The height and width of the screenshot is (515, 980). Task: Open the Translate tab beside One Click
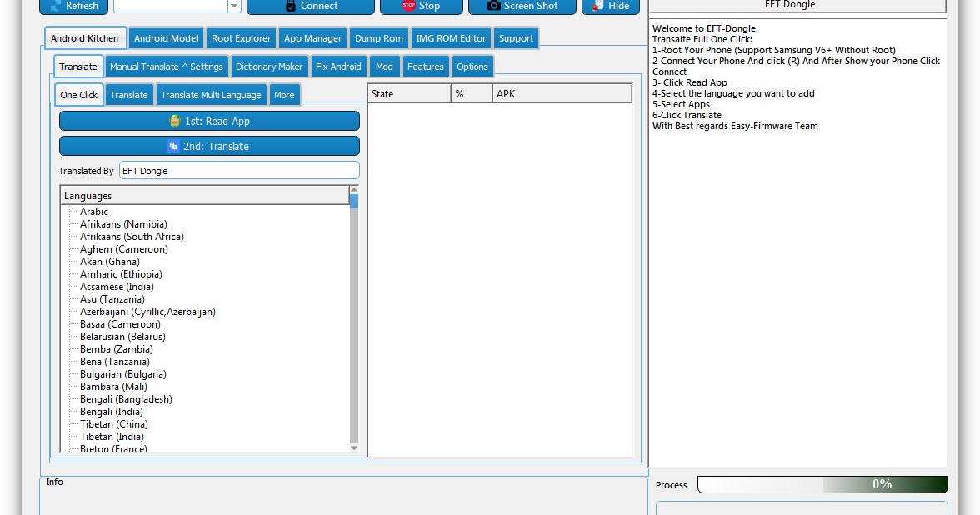pyautogui.click(x=128, y=95)
